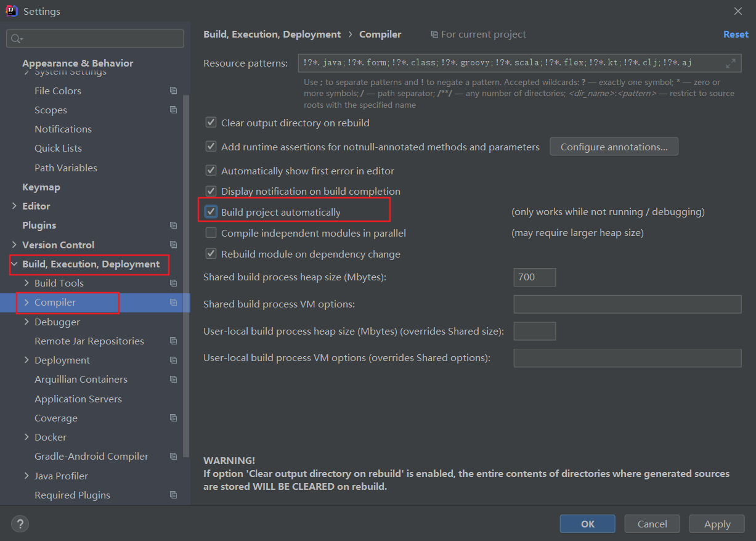The width and height of the screenshot is (756, 541).
Task: Click project-level icon next to Build Tools
Action: click(x=173, y=283)
